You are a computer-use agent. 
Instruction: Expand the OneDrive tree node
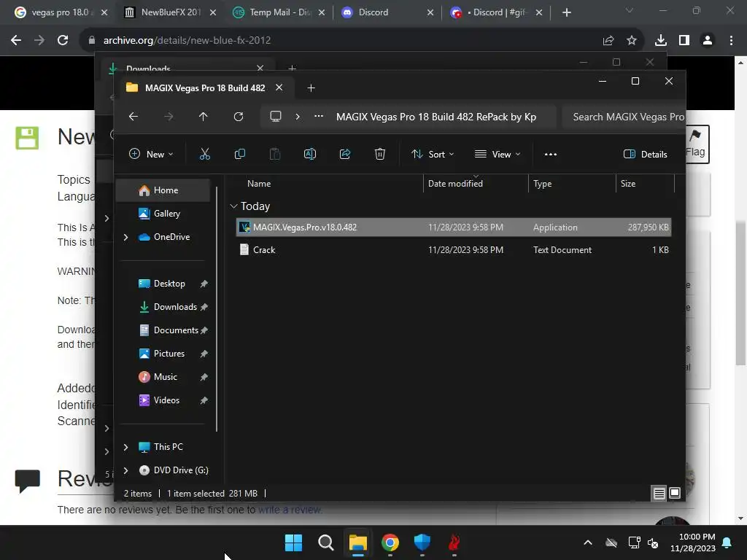(125, 237)
